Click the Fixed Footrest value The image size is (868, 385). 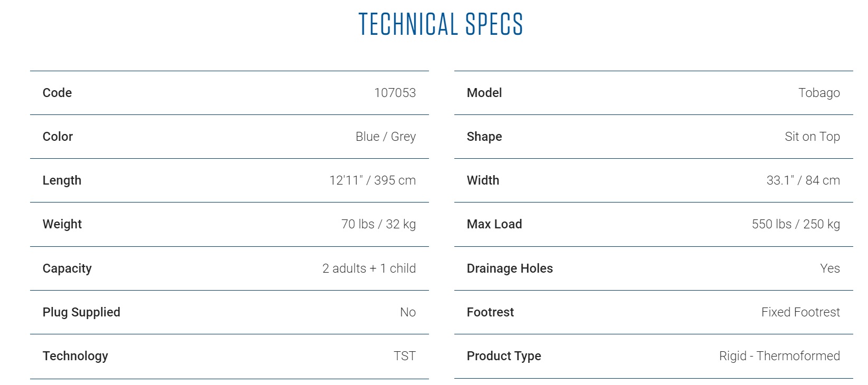[800, 312]
